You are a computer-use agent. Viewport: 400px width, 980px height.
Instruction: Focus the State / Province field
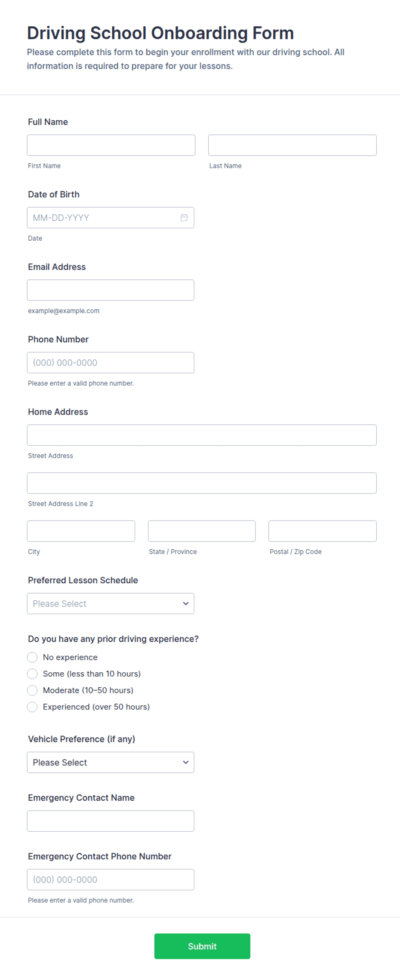pos(202,531)
